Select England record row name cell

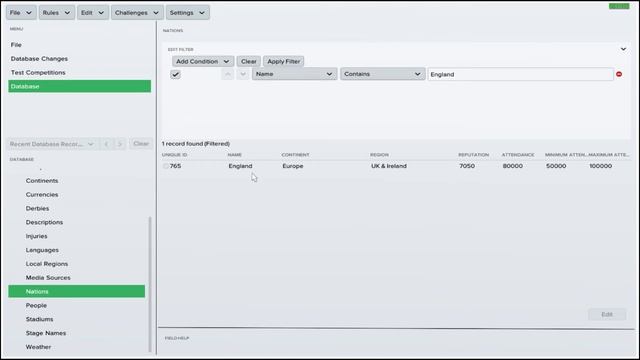[240, 166]
